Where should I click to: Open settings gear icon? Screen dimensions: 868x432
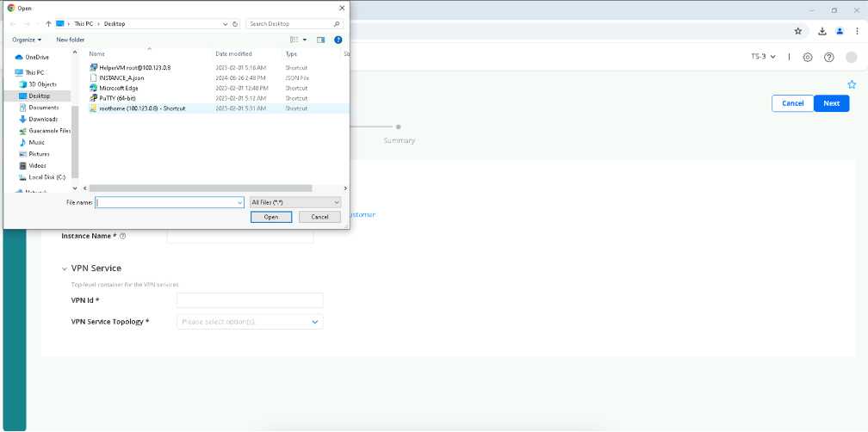tap(808, 57)
